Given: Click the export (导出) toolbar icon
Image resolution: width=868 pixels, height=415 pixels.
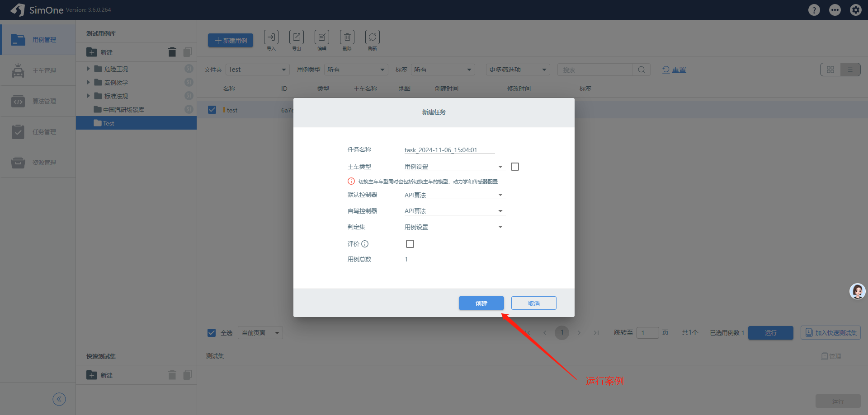Looking at the screenshot, I should coord(297,37).
